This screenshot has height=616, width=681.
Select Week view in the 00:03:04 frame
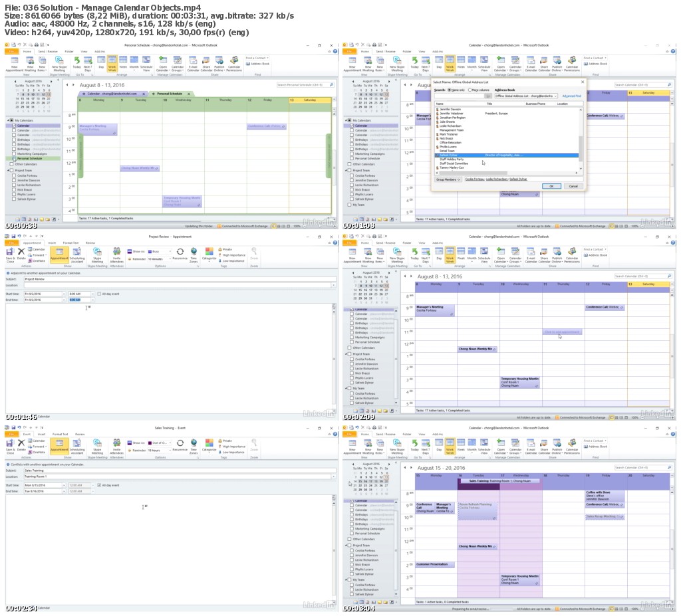pyautogui.click(x=461, y=447)
